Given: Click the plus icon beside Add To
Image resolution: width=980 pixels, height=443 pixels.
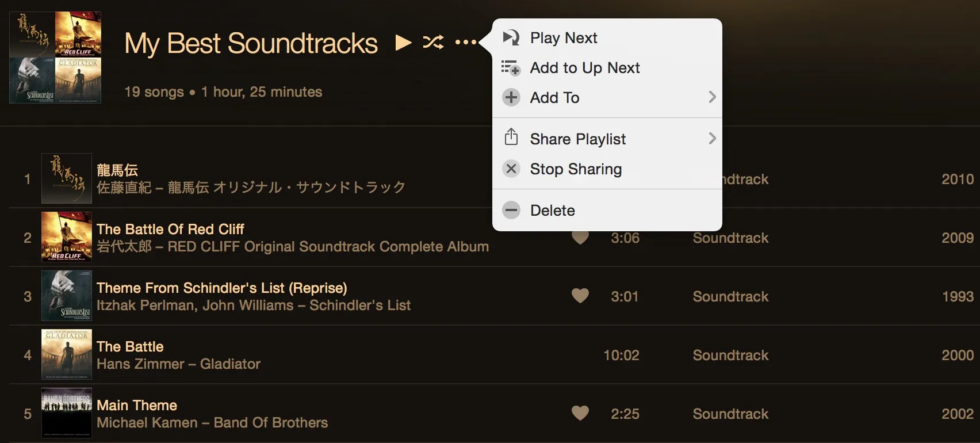Looking at the screenshot, I should point(511,97).
